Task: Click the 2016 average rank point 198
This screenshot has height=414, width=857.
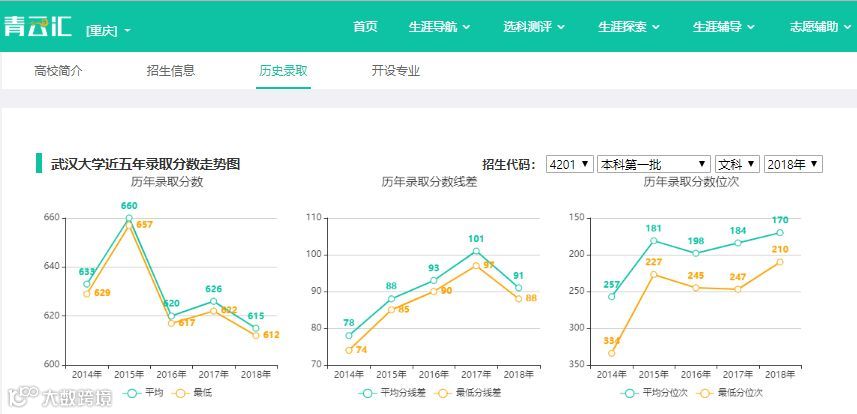Action: pos(696,253)
